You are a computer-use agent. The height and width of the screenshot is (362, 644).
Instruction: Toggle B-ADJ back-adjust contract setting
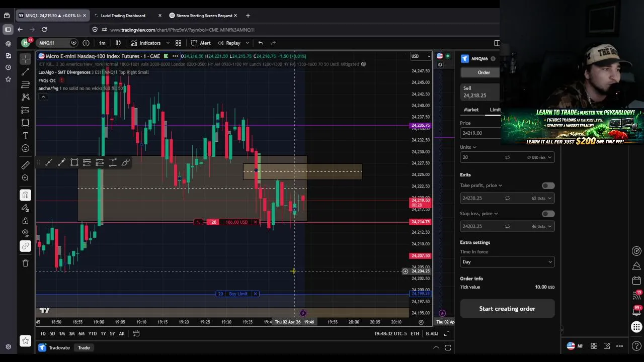[432, 333]
